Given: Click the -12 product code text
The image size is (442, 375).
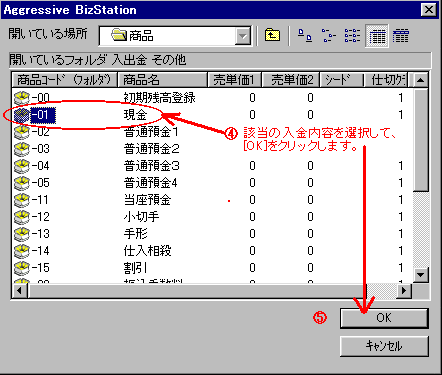Looking at the screenshot, I should (41, 217).
